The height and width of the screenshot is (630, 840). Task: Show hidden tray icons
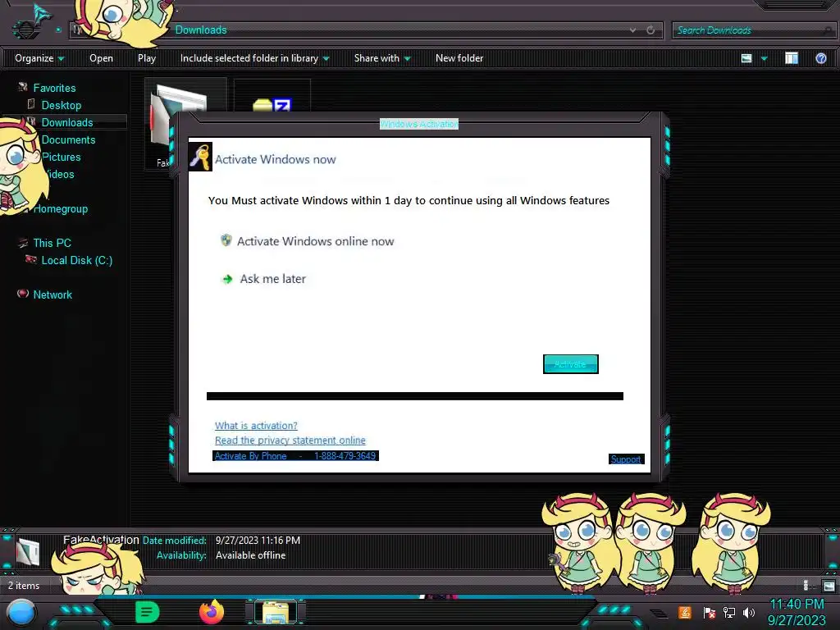(659, 613)
